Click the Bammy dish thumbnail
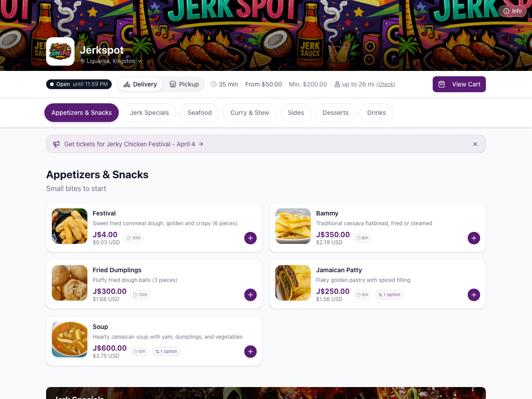This screenshot has width=532, height=399. coord(293,226)
